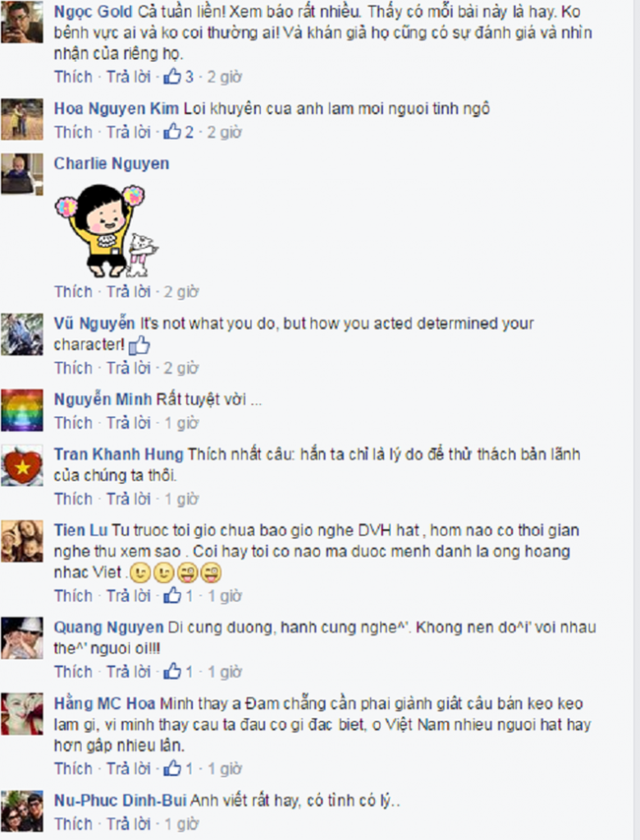Open Nguyễn Minh's rainbow profile picture
640x840 pixels.
pyautogui.click(x=22, y=411)
